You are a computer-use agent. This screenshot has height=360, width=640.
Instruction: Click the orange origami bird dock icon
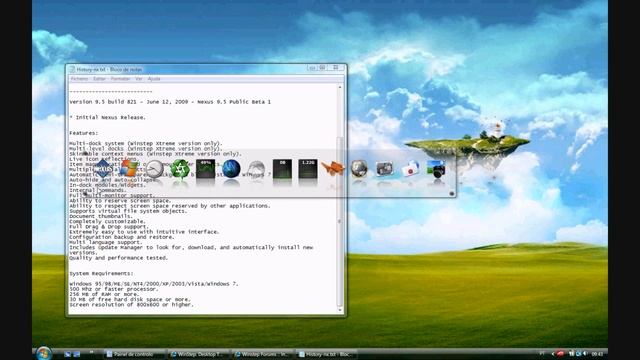(333, 169)
